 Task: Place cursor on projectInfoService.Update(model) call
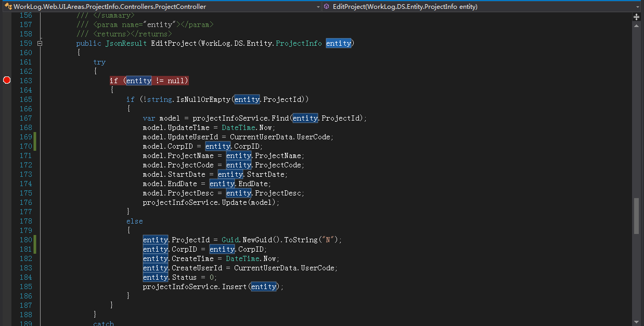click(211, 202)
